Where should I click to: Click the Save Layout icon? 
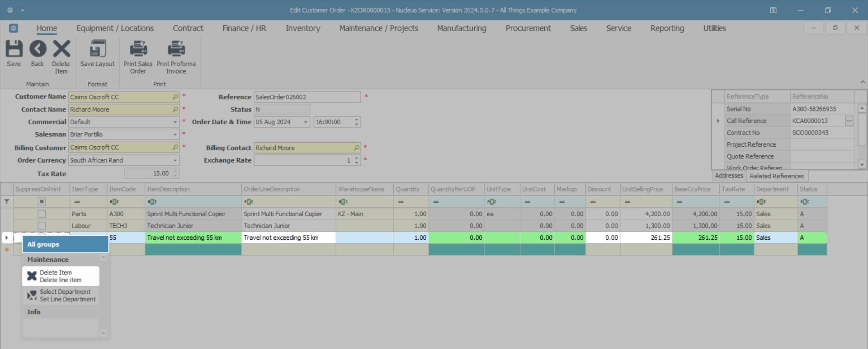pos(97,49)
